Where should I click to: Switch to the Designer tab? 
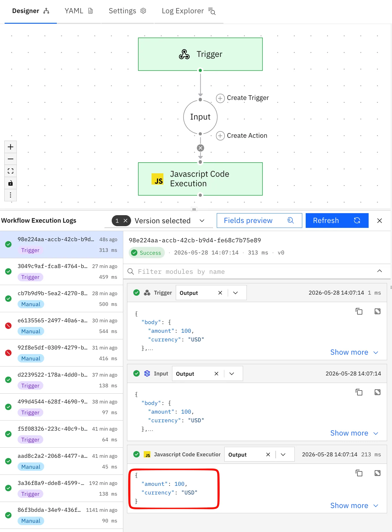click(x=31, y=11)
